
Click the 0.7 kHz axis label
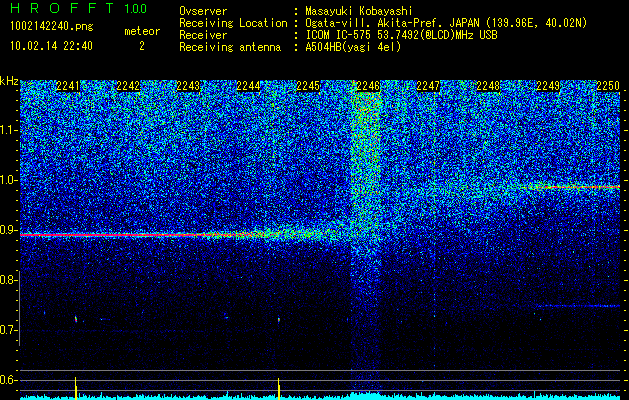point(7,330)
